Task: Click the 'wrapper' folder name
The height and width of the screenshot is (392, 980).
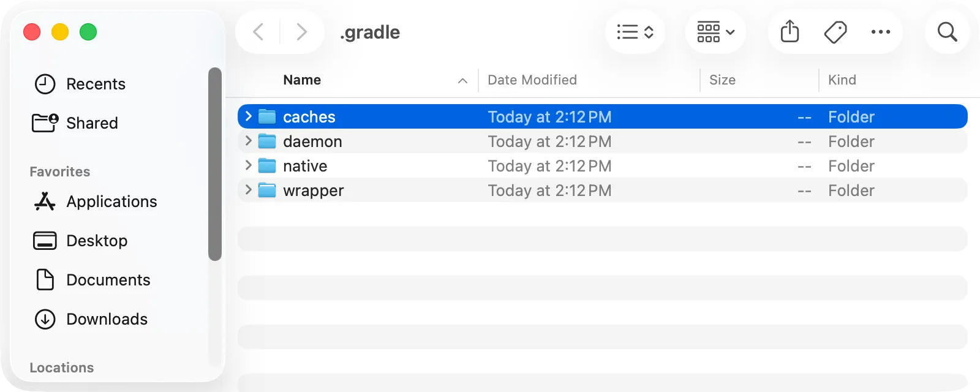Action: pyautogui.click(x=314, y=190)
